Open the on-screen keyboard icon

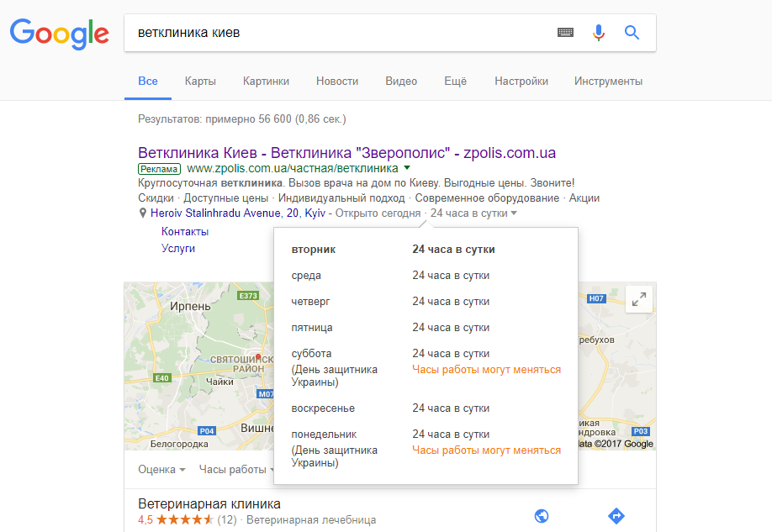pyautogui.click(x=565, y=33)
